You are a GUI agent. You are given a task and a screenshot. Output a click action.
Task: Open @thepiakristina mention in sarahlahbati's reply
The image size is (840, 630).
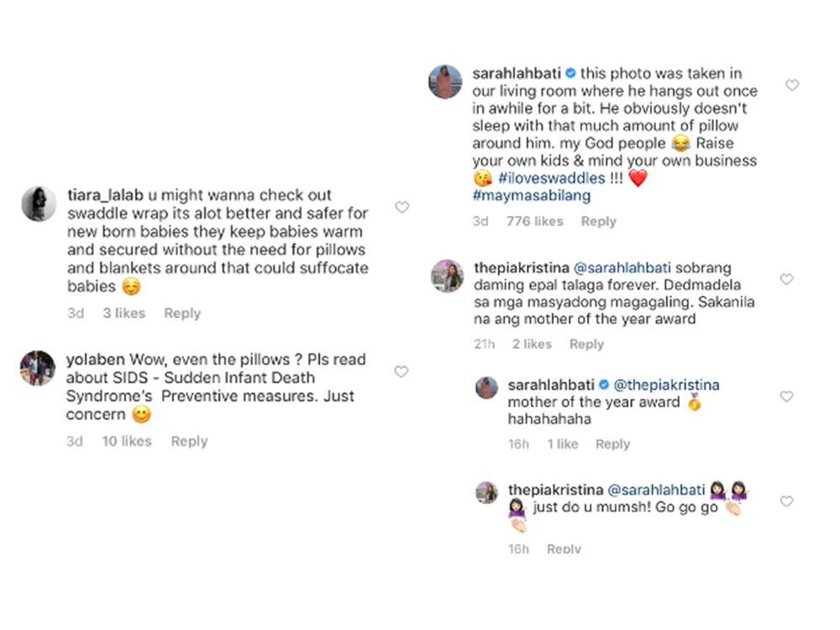667,385
